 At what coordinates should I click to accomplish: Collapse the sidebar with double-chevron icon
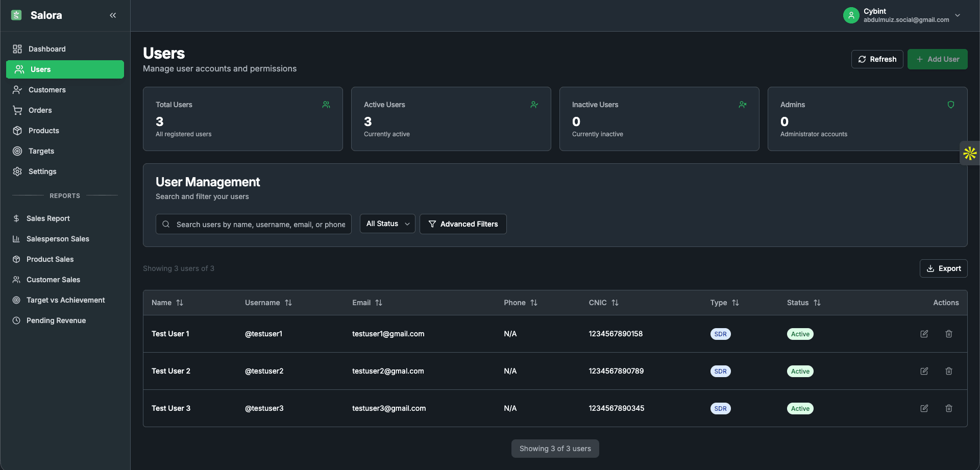[113, 15]
